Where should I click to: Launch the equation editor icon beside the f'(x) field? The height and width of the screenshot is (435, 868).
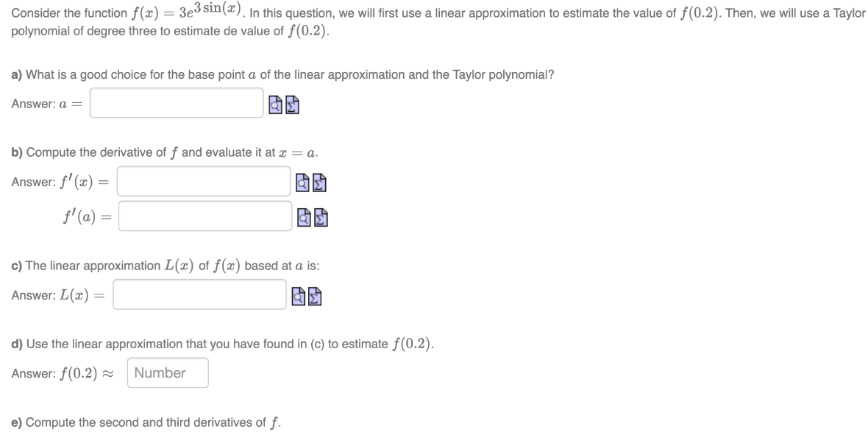tap(319, 183)
